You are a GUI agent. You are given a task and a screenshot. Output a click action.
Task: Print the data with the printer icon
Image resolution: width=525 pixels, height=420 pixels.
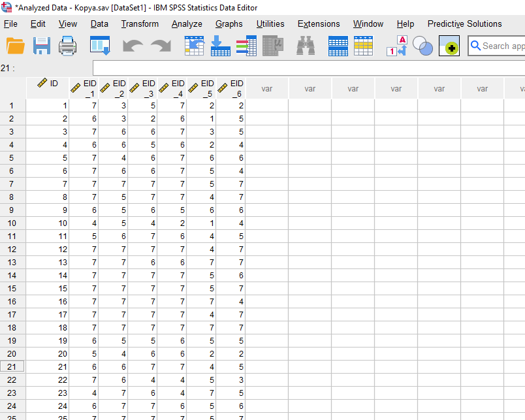[69, 46]
